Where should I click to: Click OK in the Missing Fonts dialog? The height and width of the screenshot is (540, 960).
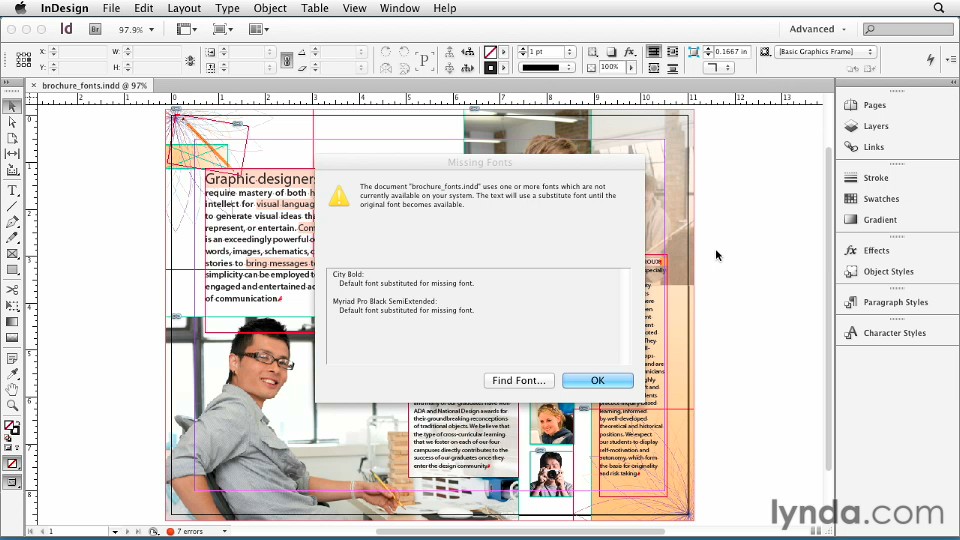click(x=598, y=380)
